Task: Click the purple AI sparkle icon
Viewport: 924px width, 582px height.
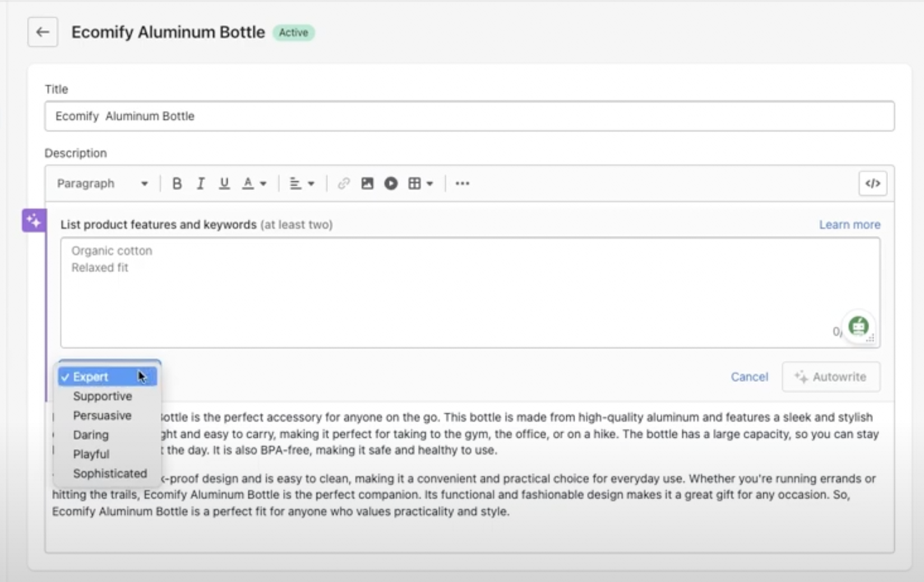Action: (34, 220)
